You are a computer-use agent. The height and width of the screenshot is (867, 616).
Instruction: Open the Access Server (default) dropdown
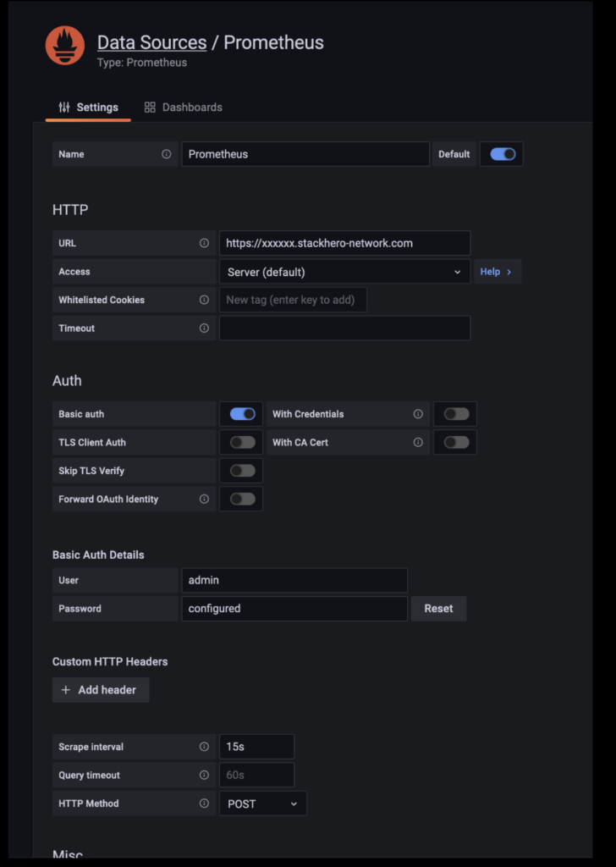coord(344,272)
